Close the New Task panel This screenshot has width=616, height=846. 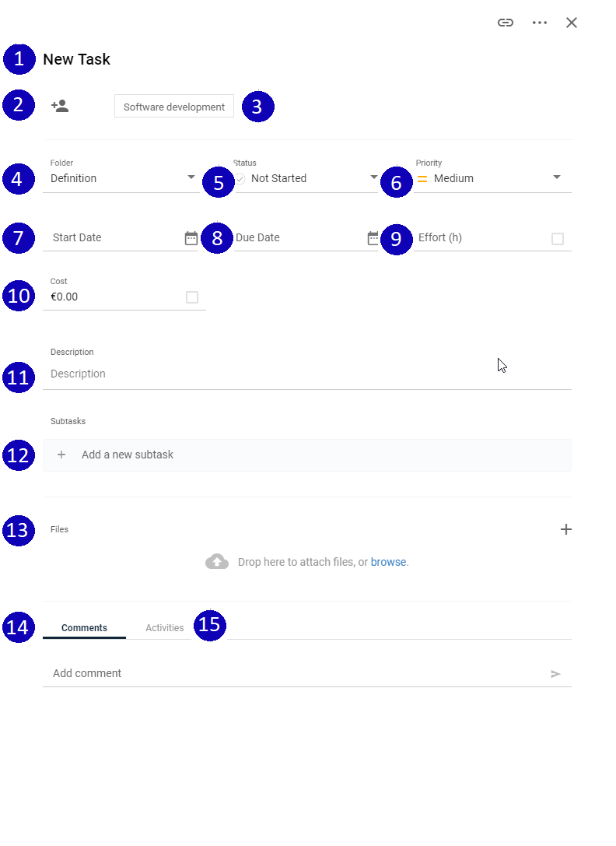[x=572, y=23]
